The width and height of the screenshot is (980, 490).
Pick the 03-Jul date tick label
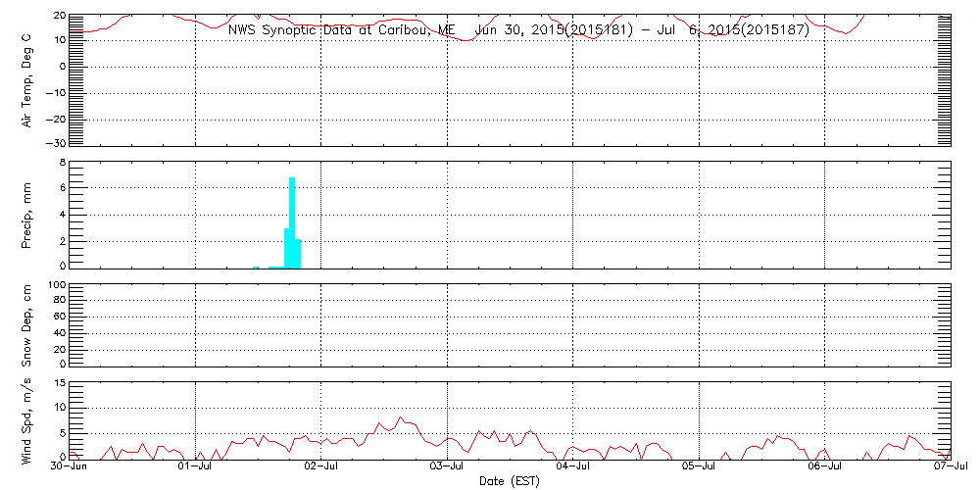pyautogui.click(x=448, y=467)
